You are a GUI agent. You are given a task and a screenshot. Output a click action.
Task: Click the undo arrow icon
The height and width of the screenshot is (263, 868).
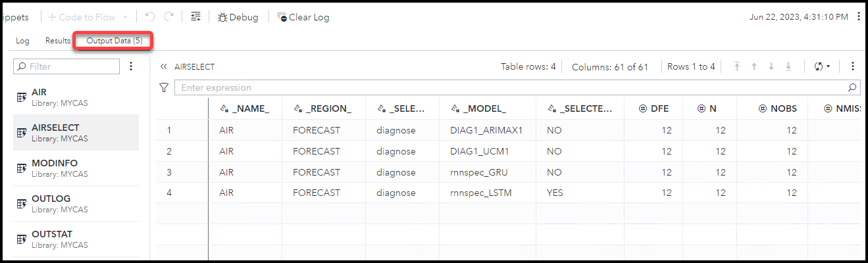click(149, 17)
